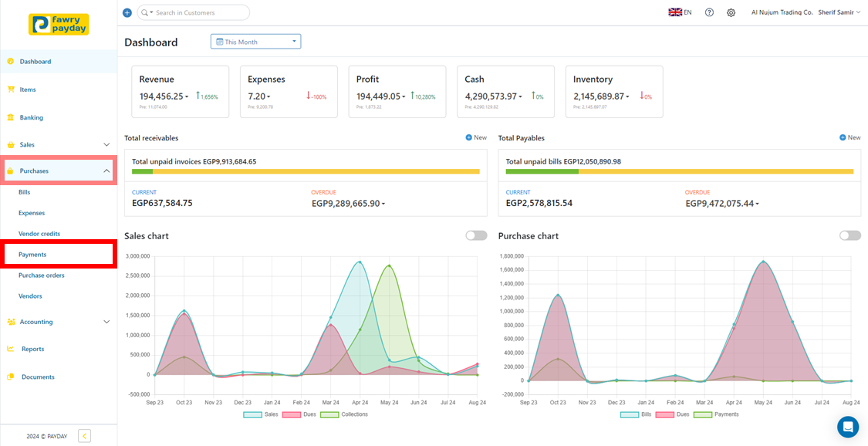
Task: Click New next to Total receivables
Action: coord(476,137)
